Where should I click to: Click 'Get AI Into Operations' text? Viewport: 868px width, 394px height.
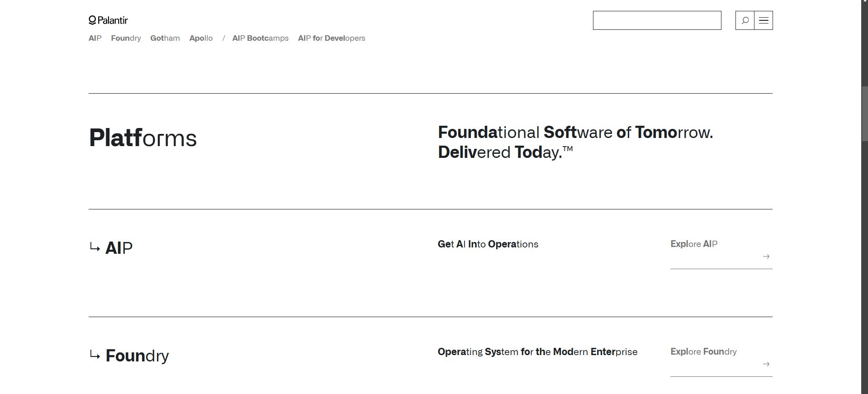tap(488, 244)
